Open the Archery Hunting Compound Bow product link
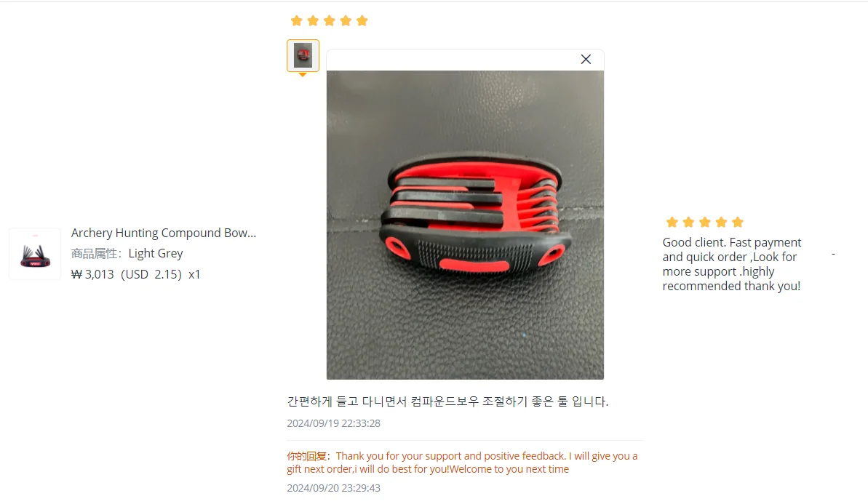This screenshot has width=868, height=504. click(x=163, y=233)
